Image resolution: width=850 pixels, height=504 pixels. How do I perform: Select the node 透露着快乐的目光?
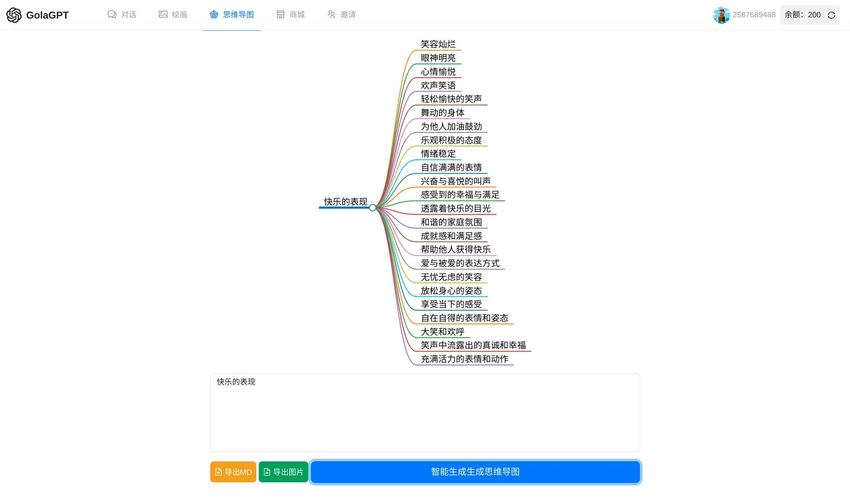(456, 208)
